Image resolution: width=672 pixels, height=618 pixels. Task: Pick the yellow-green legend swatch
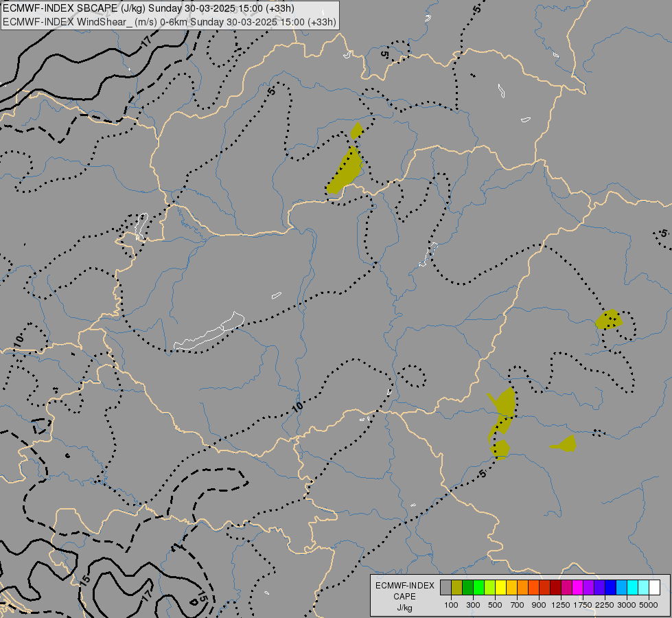489,587
